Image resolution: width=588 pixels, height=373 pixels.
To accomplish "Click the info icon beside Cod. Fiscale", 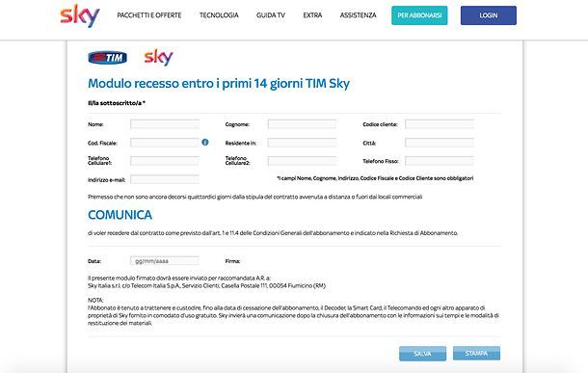I will pos(204,142).
